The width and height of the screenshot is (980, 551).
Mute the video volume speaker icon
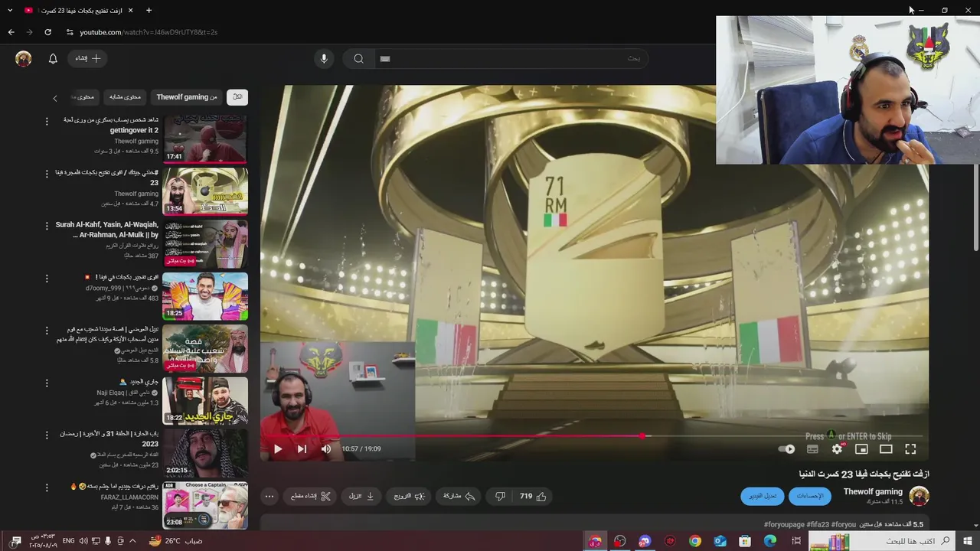(326, 449)
